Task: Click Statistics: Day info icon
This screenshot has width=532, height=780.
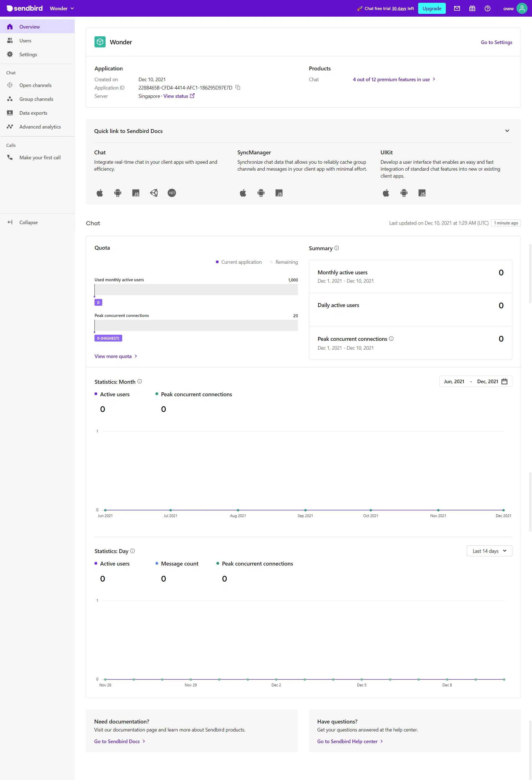Action: click(132, 551)
